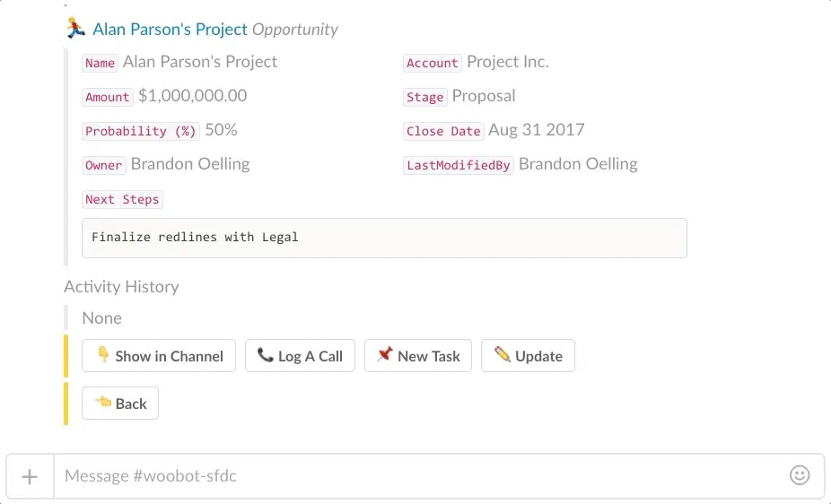
Task: Click the pushpin icon on New Task
Action: [385, 354]
